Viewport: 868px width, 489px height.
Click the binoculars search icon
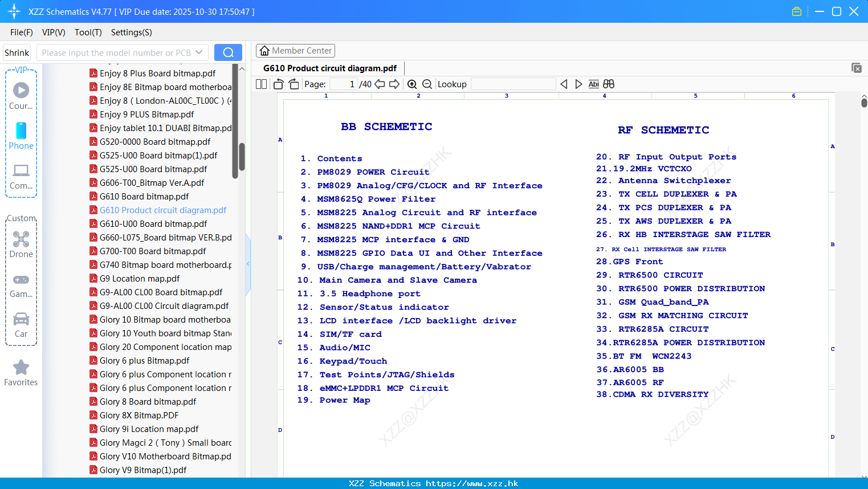point(609,84)
